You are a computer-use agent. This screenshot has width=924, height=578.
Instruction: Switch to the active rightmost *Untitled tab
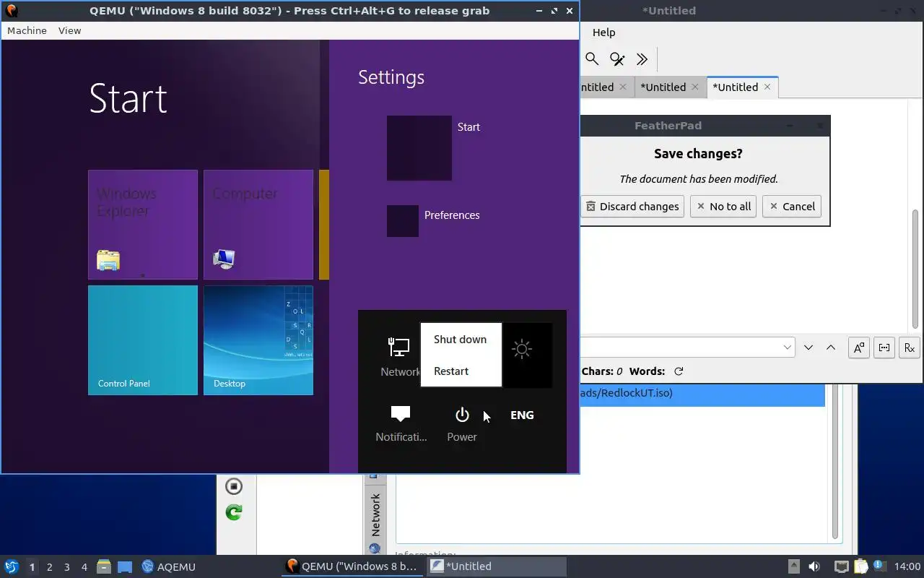click(735, 87)
